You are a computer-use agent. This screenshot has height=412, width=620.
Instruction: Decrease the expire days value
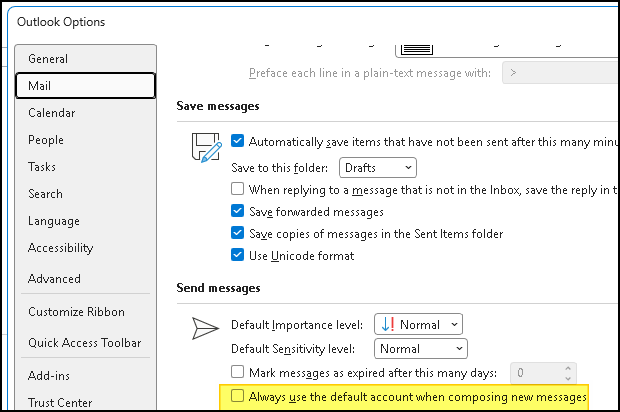568,378
